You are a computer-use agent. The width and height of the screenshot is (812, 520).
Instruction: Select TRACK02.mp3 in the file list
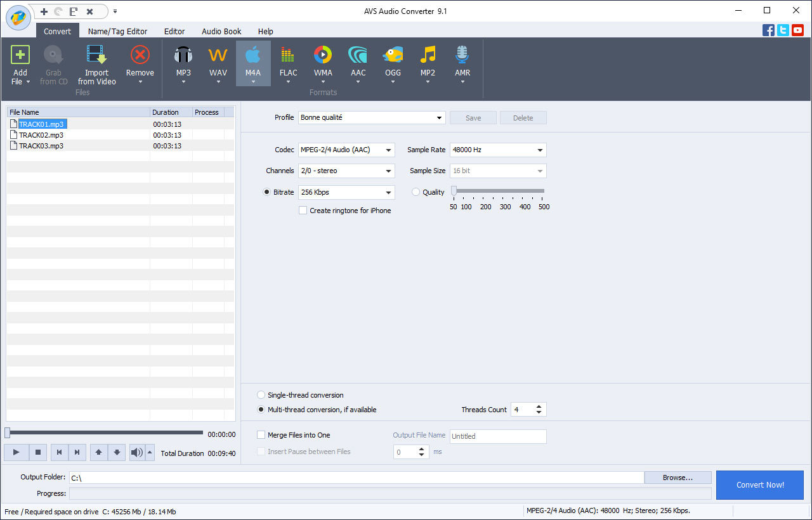41,135
